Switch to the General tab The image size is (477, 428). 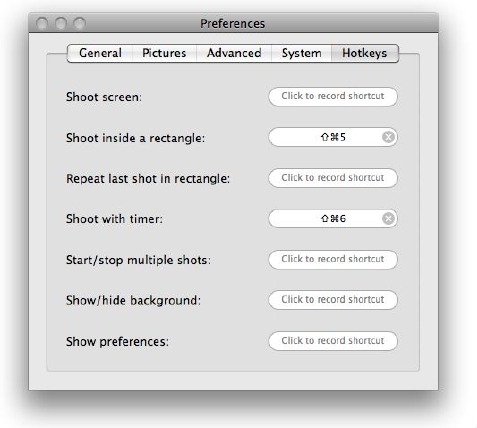[x=100, y=53]
